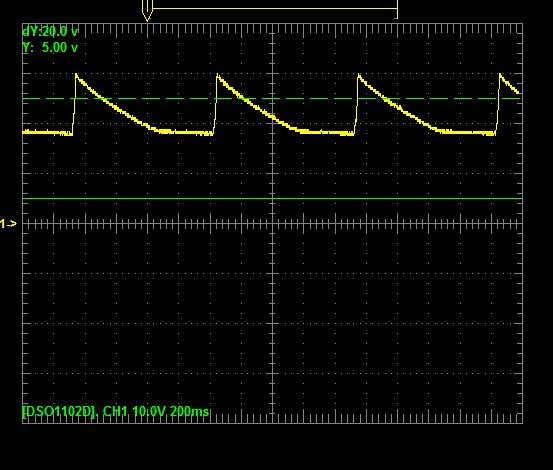The height and width of the screenshot is (470, 553).
Task: Click the 200ms timebase text
Action: click(189, 411)
